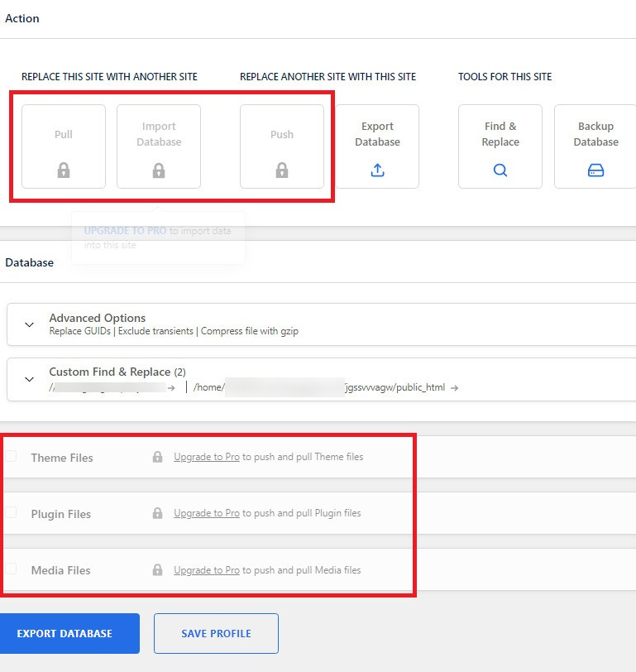Click the lock icon next to Media Files
This screenshot has width=636, height=672.
click(x=157, y=570)
